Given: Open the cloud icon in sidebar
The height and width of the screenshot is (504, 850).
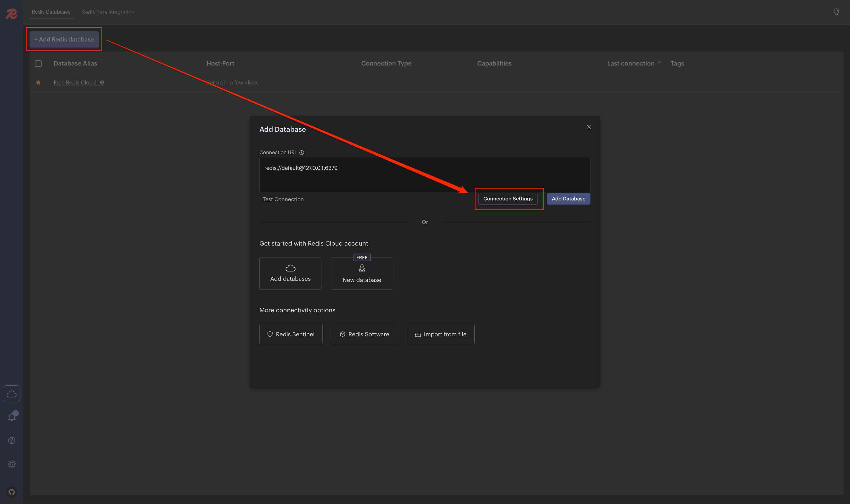Looking at the screenshot, I should pos(12,394).
